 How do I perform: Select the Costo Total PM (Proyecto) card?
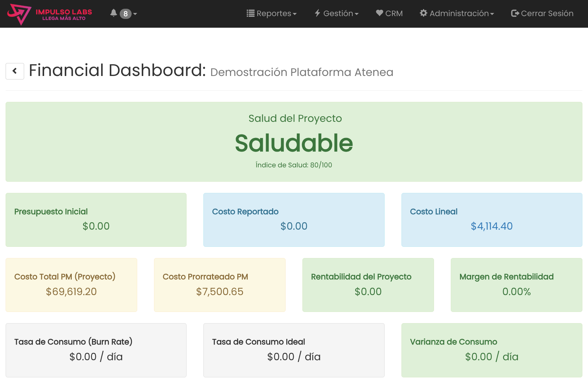71,285
